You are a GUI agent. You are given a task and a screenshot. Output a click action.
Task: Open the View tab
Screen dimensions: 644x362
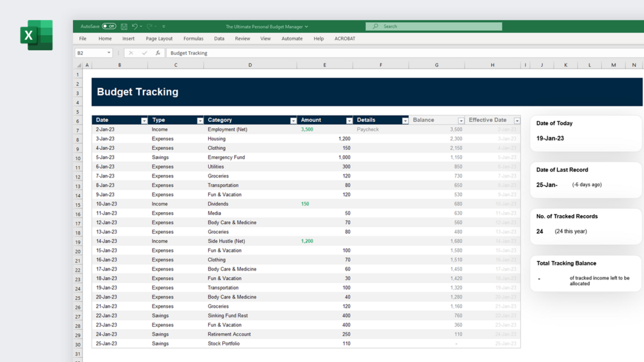pyautogui.click(x=265, y=38)
